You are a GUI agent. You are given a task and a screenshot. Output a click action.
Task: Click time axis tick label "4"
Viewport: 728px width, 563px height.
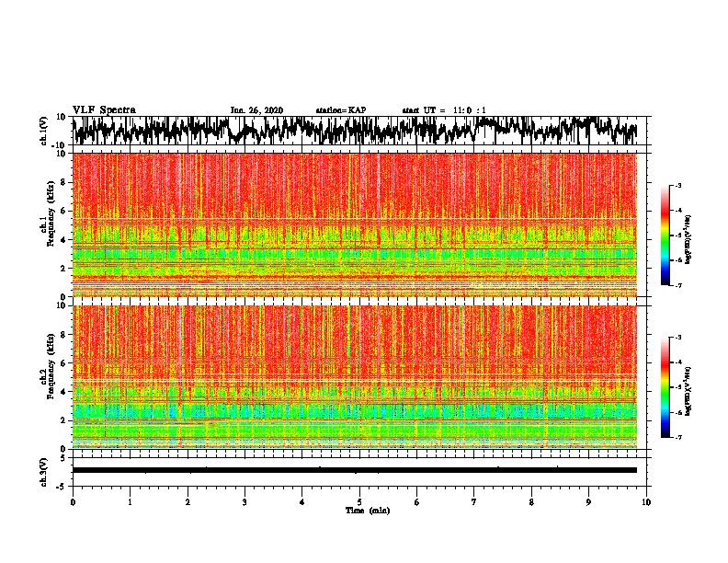pos(302,502)
